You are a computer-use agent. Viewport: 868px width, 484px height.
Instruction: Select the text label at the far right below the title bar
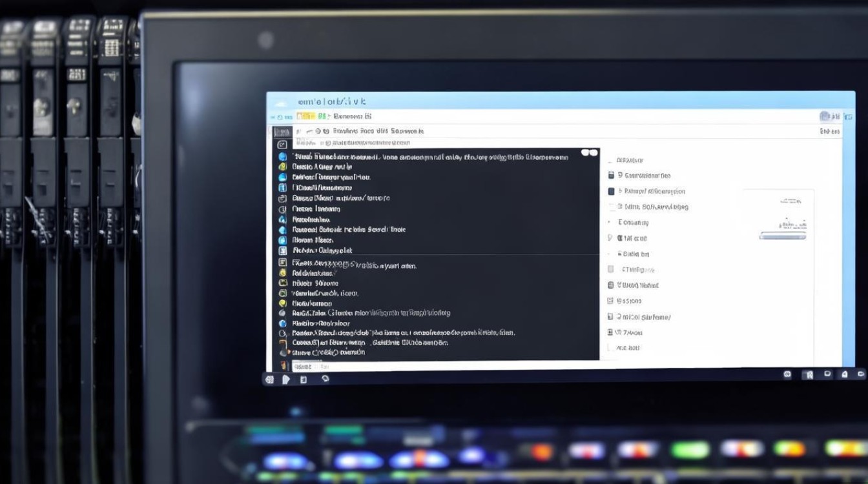click(x=830, y=131)
